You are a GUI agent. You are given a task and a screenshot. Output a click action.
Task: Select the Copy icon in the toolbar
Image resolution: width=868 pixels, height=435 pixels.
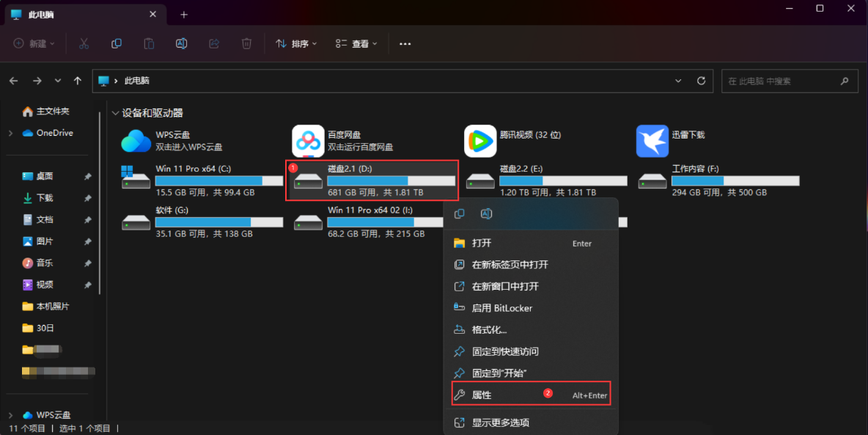coord(116,43)
